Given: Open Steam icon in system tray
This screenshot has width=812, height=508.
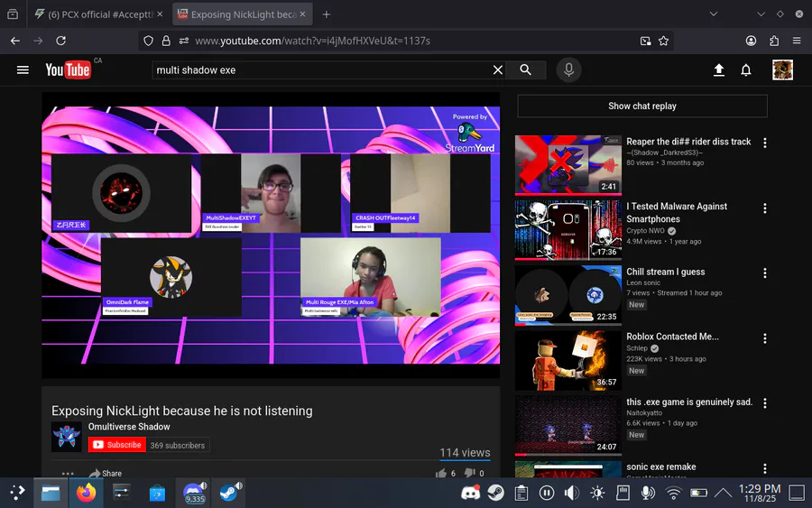Looking at the screenshot, I should click(495, 493).
